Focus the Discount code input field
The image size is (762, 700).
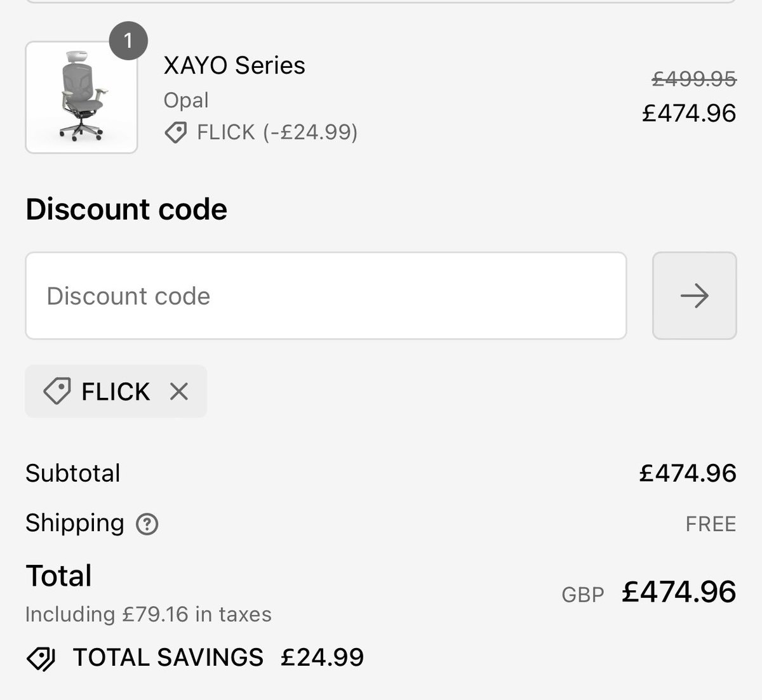pos(326,296)
